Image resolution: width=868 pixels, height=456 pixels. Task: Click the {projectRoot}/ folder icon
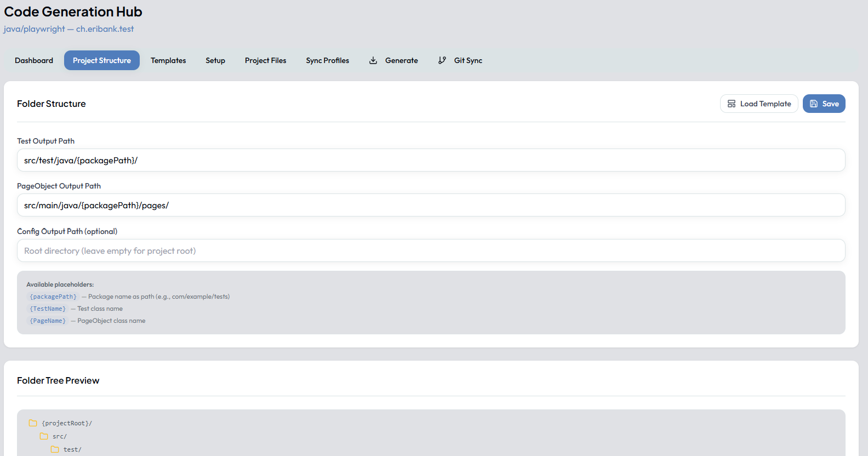tap(33, 423)
